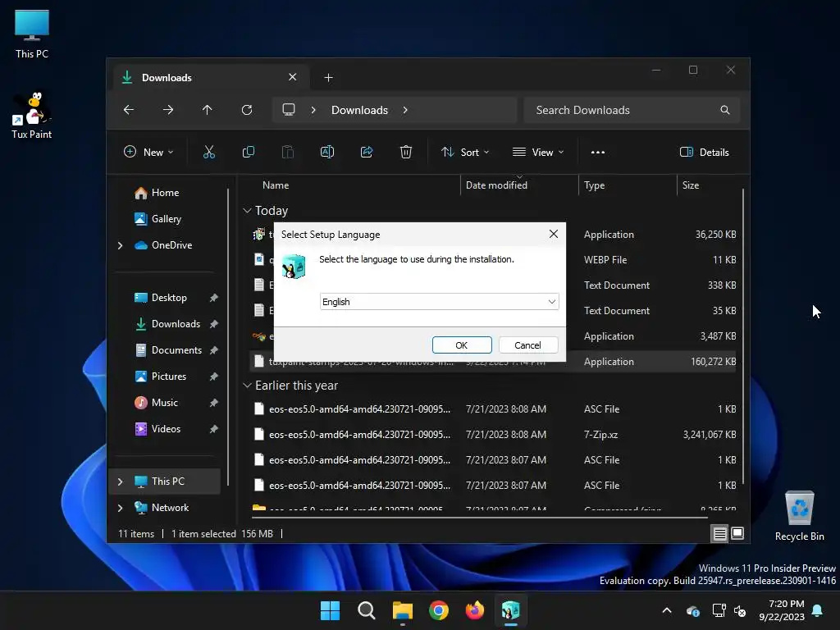This screenshot has height=630, width=840.
Task: Click the Share icon in toolbar
Action: click(367, 152)
